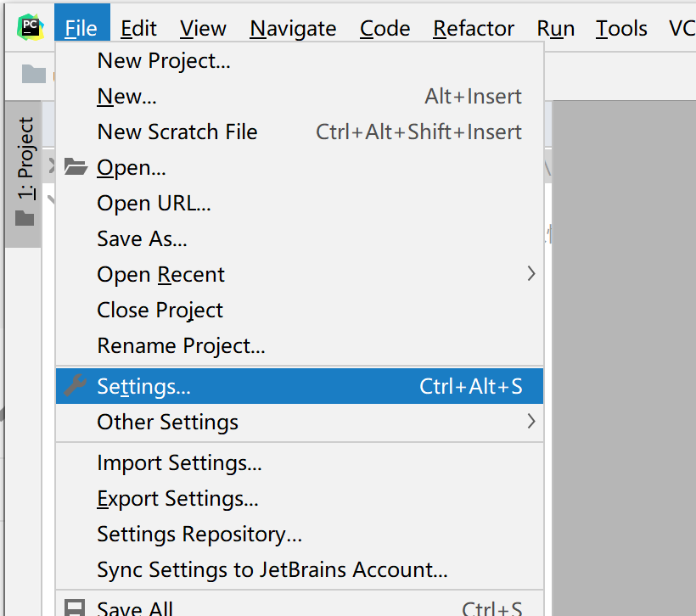Screen dimensions: 696x616
Task: Select Open URL...
Action: [x=154, y=203]
